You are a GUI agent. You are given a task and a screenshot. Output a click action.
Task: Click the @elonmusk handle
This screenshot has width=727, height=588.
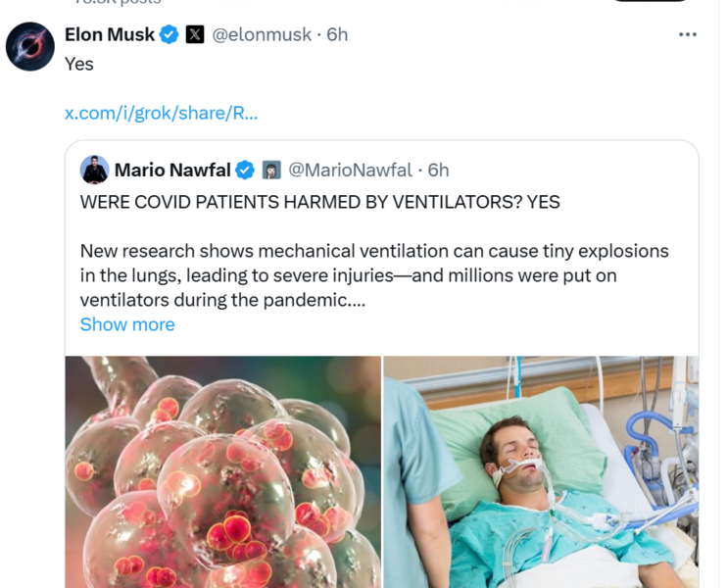coord(262,34)
